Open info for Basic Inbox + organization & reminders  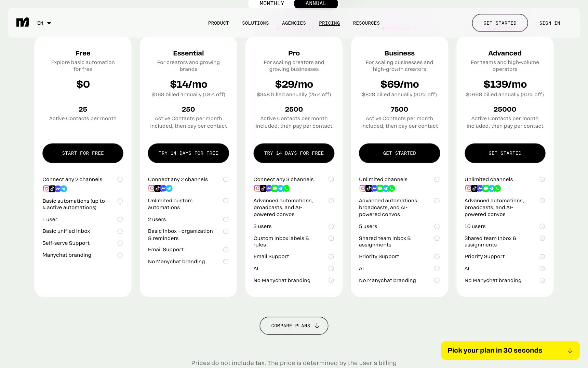click(226, 231)
